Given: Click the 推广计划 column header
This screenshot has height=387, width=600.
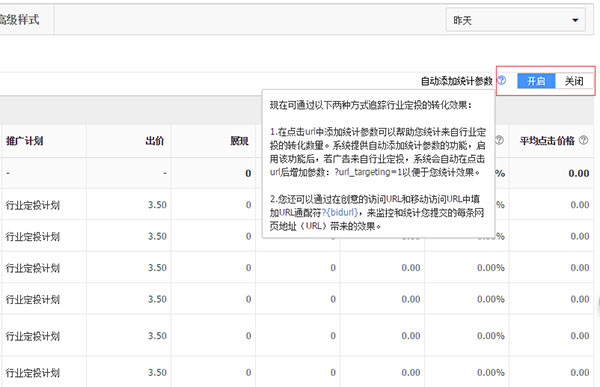Looking at the screenshot, I should pyautogui.click(x=24, y=141).
